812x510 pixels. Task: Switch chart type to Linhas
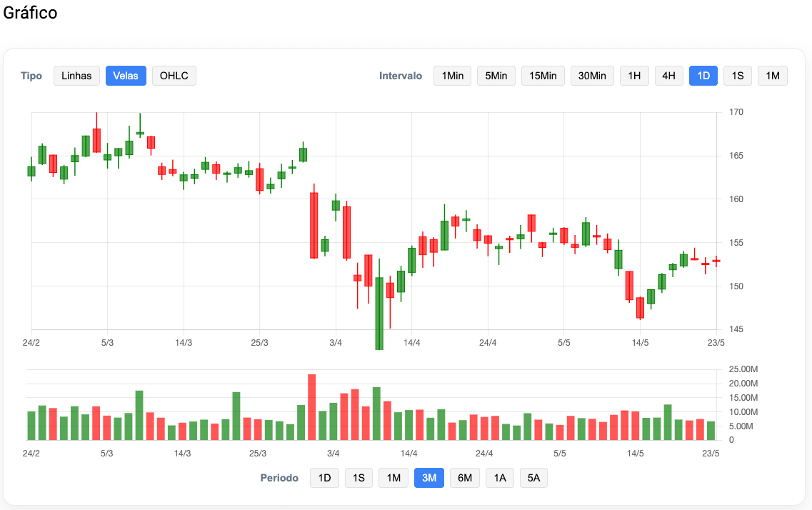(x=76, y=76)
